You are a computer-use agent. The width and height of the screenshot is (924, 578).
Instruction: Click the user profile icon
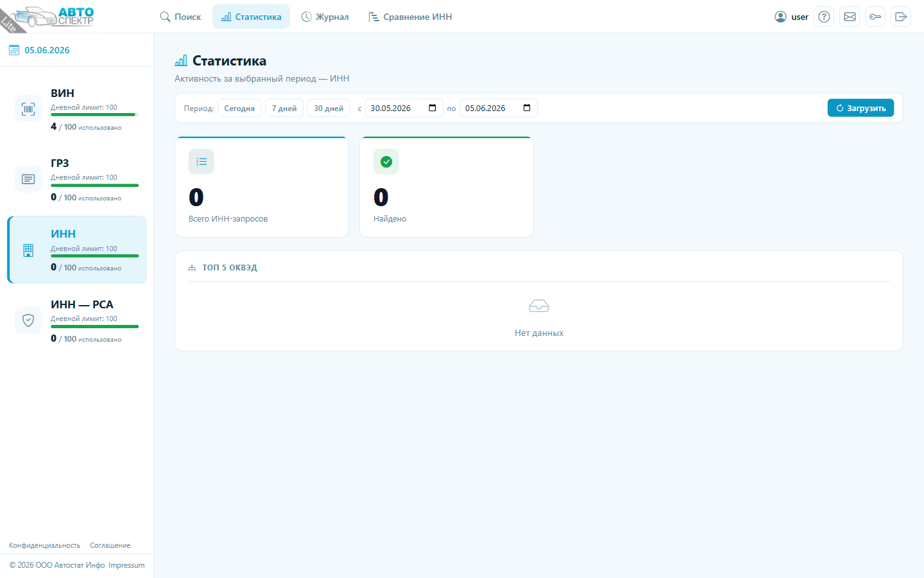coord(780,17)
